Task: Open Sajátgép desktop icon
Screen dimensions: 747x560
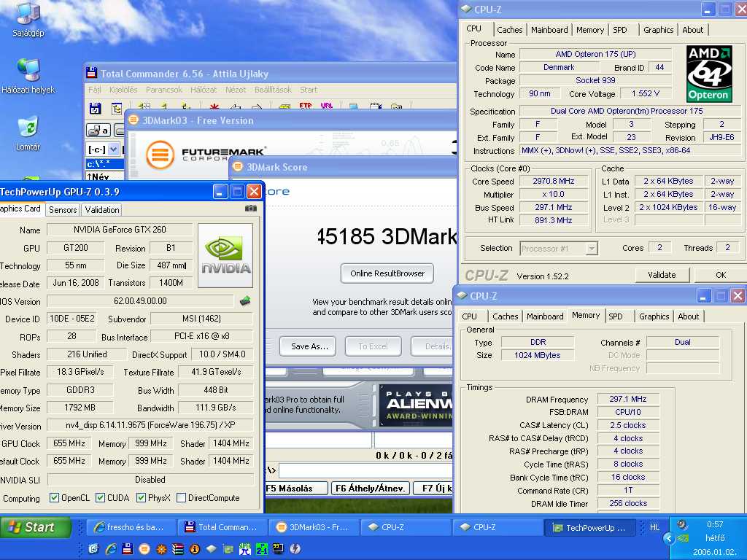Action: (28, 20)
